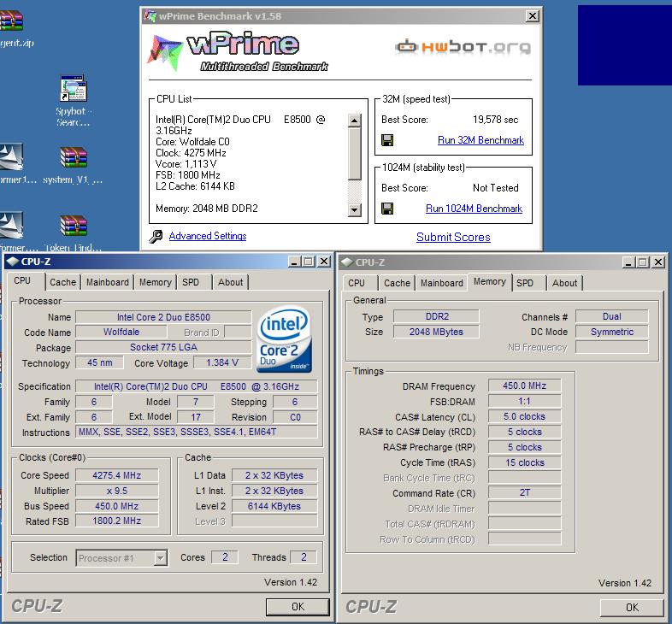Click the CAS# Latency 5.0 clocks value
Screen dimensions: 672x624
coord(525,416)
